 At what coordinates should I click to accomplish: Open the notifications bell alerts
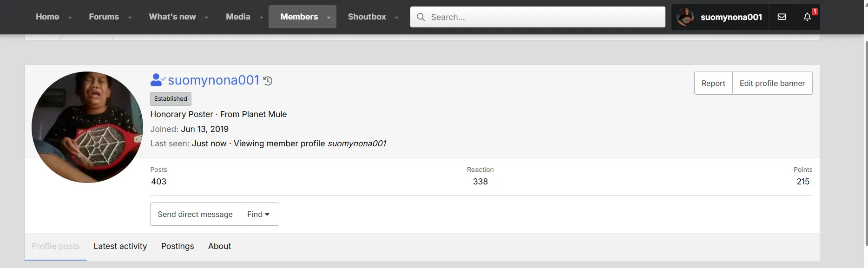click(x=807, y=17)
